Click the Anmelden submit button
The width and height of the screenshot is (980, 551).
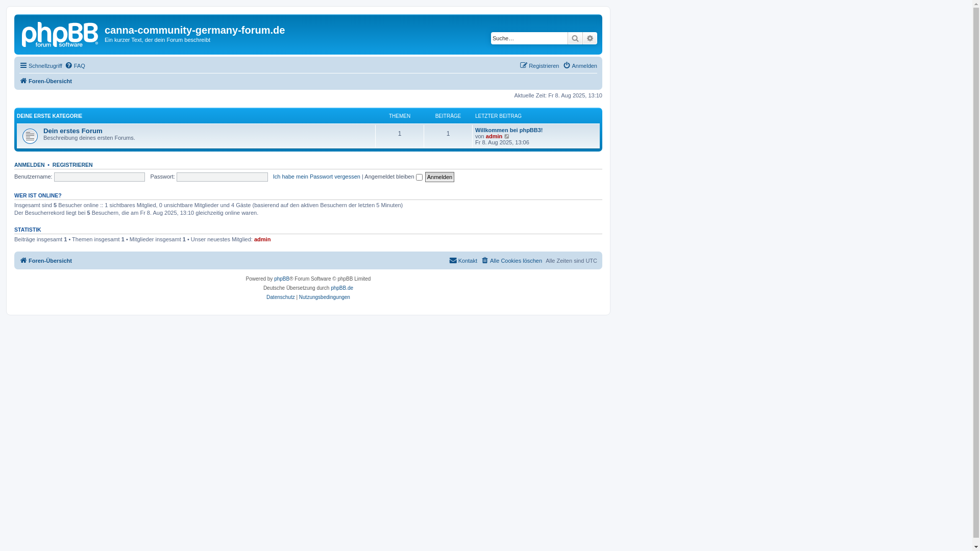pos(439,177)
